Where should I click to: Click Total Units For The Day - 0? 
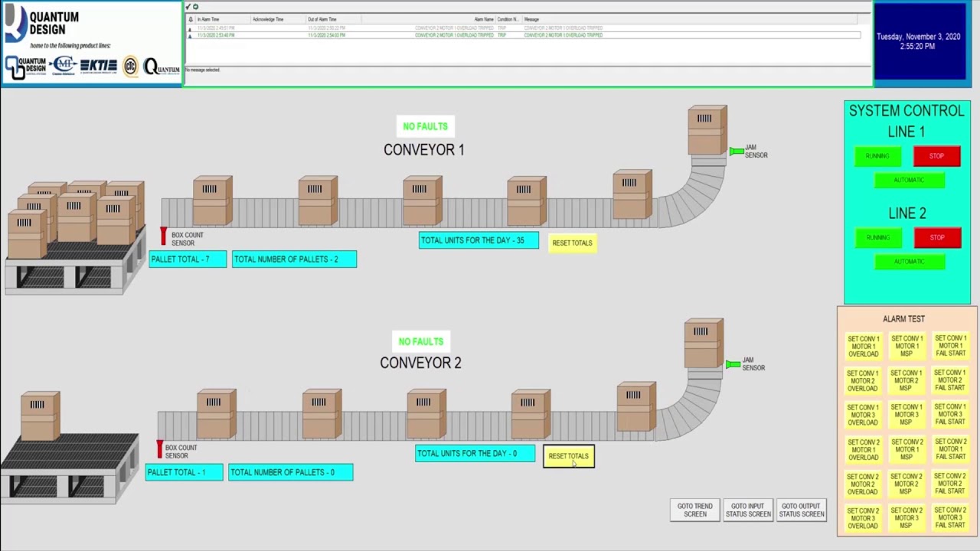(475, 453)
